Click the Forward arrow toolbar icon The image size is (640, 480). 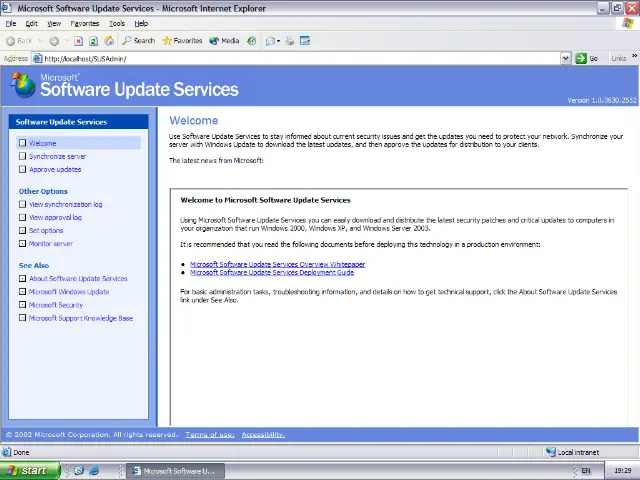[54, 41]
